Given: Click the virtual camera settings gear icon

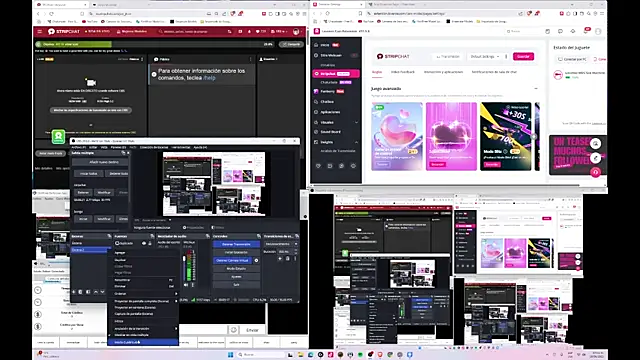Looking at the screenshot, I should 256,260.
